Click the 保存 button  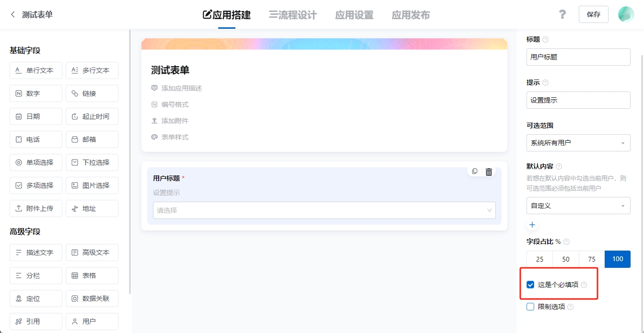[593, 14]
